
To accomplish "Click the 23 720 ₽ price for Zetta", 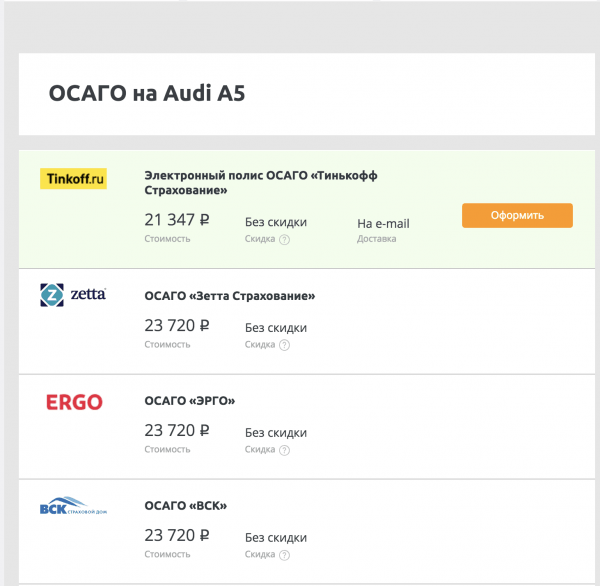I will 177,326.
